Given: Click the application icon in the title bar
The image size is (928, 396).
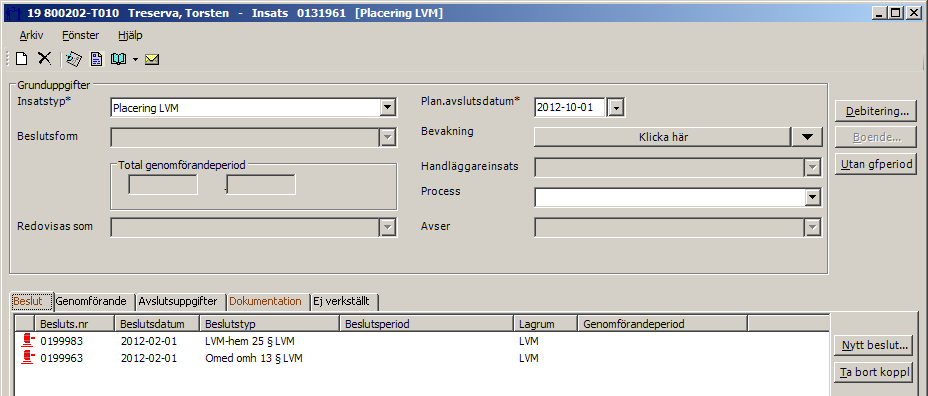Looking at the screenshot, I should pos(14,13).
